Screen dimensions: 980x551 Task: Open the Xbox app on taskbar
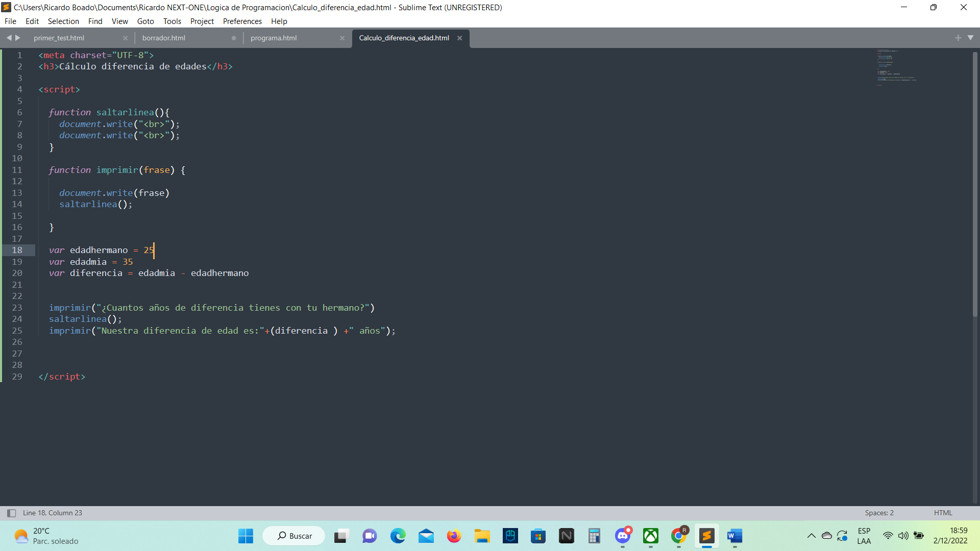click(x=651, y=536)
